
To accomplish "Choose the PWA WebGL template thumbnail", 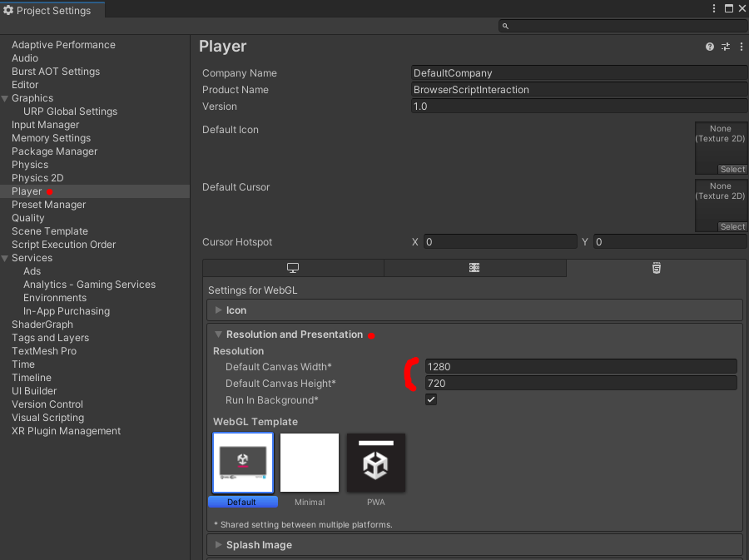I will [376, 463].
